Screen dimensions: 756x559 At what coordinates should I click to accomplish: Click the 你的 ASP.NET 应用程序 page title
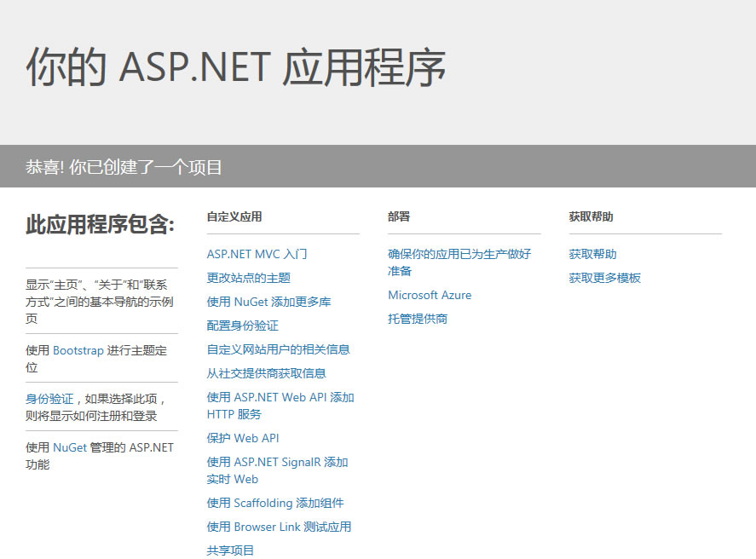pos(236,67)
